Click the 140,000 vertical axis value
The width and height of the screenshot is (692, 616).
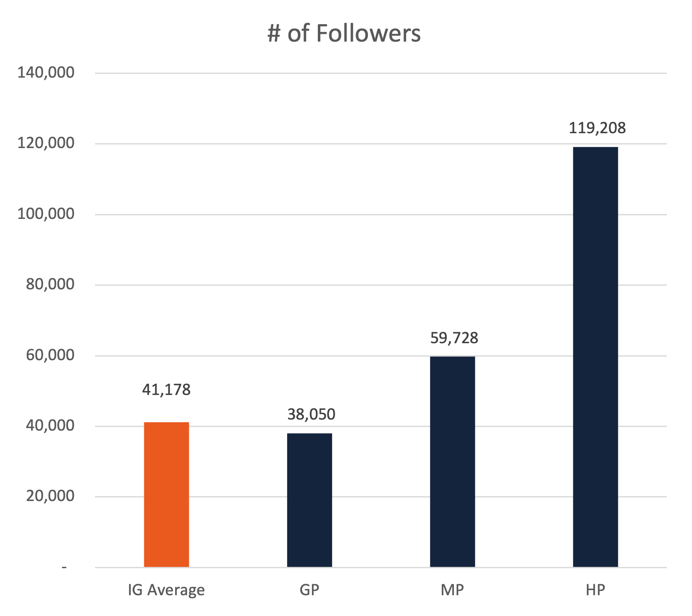click(46, 73)
